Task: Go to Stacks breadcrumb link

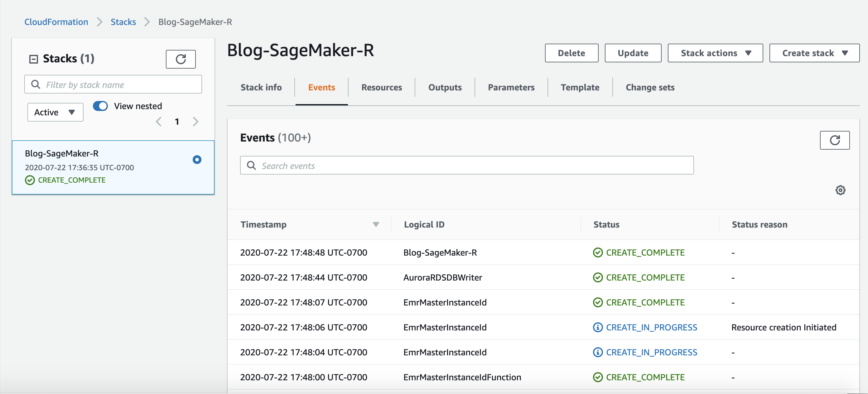Action: (123, 22)
